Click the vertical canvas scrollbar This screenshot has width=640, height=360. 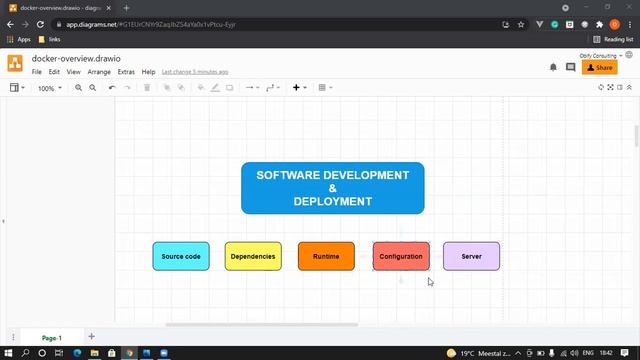coord(637,136)
